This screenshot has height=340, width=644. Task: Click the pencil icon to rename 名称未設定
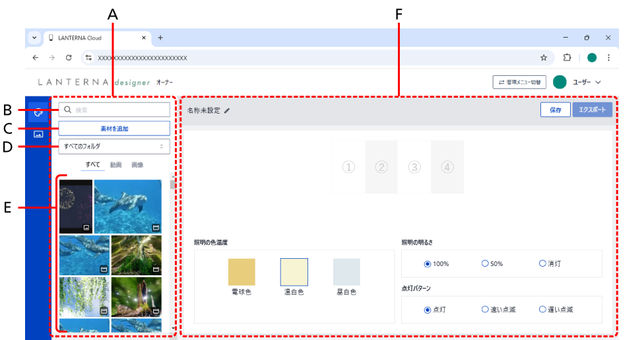227,111
